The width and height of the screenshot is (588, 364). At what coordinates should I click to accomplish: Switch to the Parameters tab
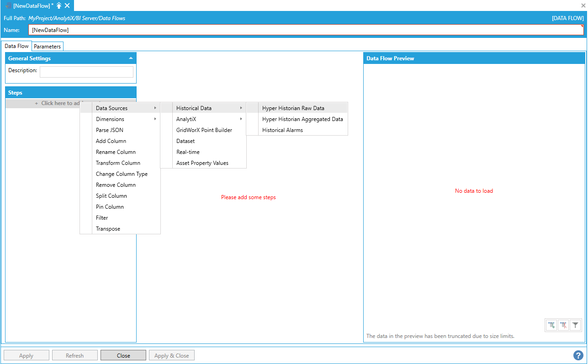tap(48, 47)
